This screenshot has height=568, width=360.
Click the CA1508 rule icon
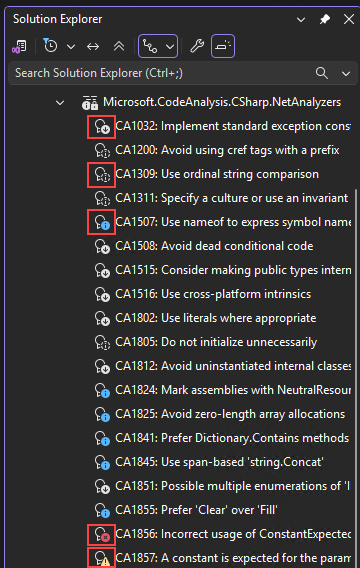pos(102,246)
